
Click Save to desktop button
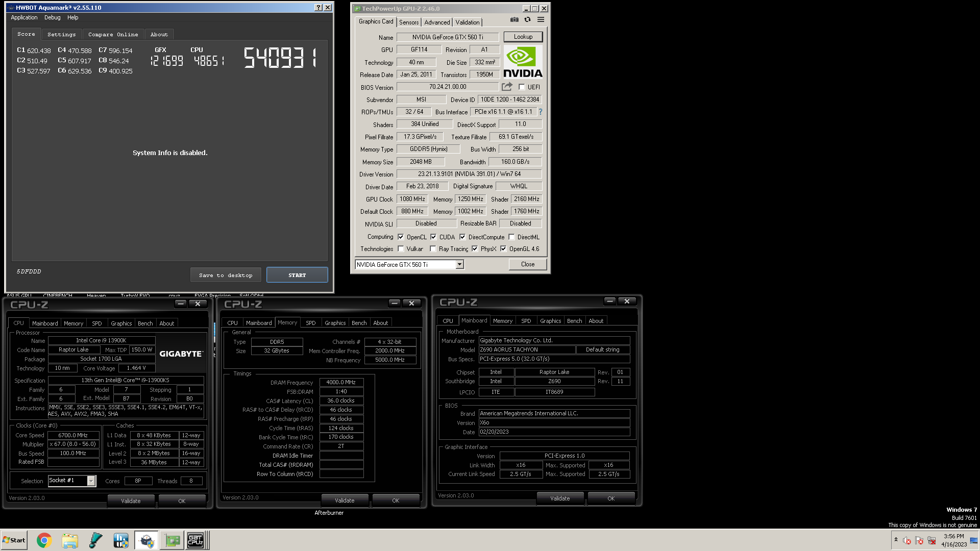tap(226, 275)
